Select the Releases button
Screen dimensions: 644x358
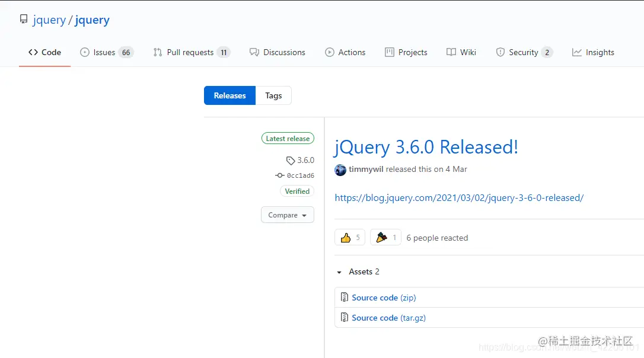229,95
